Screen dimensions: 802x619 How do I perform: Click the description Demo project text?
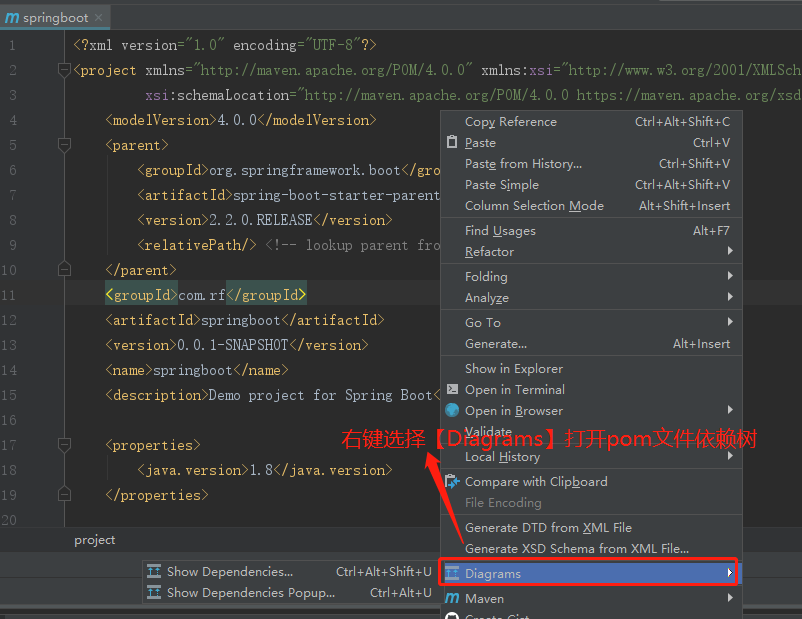(x=320, y=395)
